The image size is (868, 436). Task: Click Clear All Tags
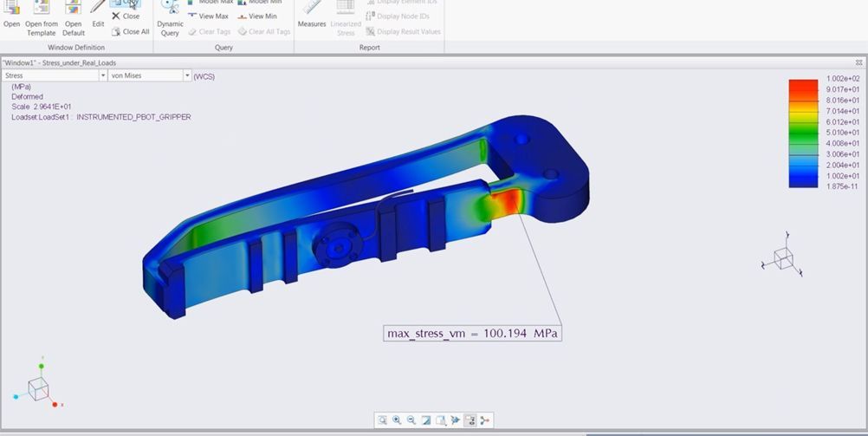264,31
